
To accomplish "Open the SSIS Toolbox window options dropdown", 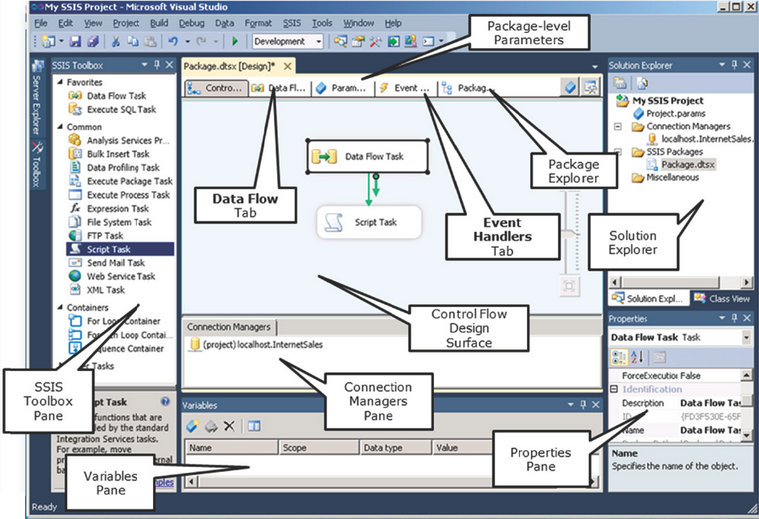I will tap(144, 65).
